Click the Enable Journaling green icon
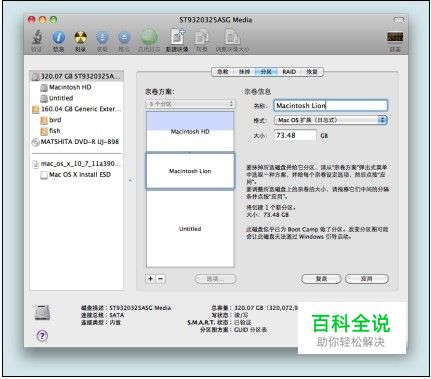This screenshot has width=431, height=379. [x=149, y=37]
